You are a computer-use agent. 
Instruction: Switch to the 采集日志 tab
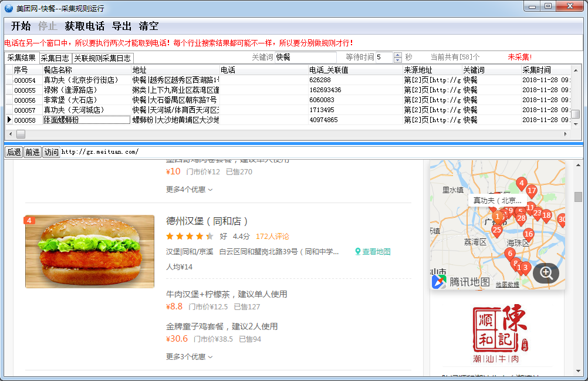tap(55, 58)
